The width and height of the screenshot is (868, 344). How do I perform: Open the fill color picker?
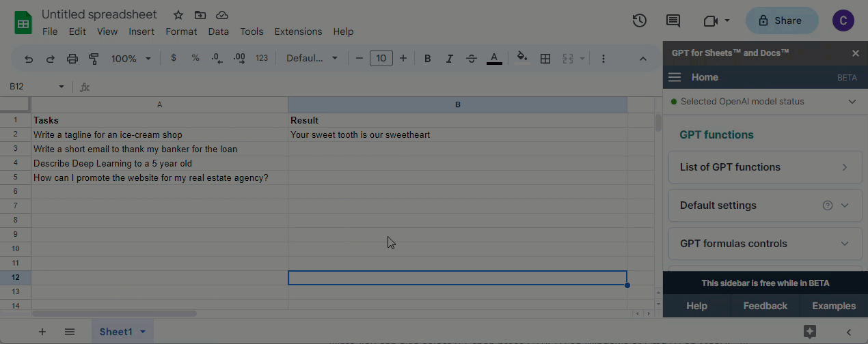tap(522, 58)
